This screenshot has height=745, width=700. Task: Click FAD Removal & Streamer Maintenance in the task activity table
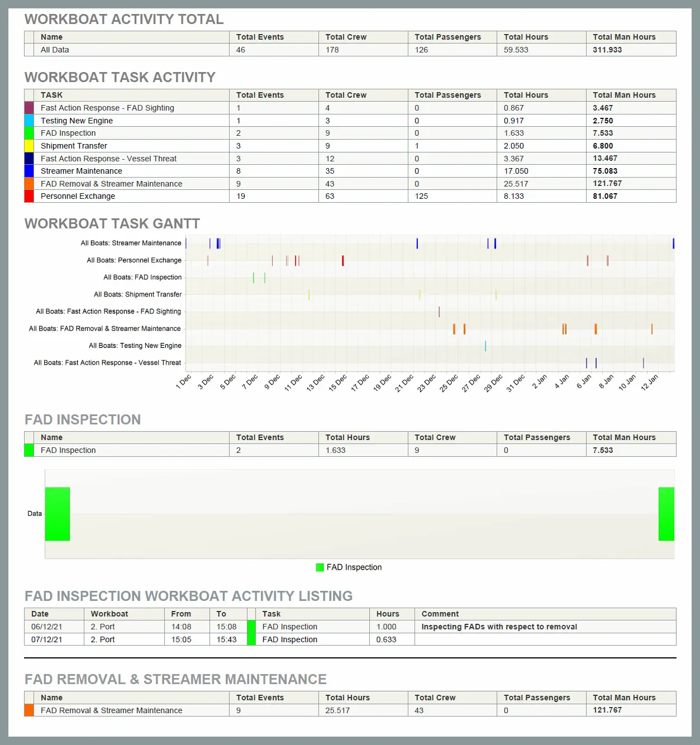click(111, 184)
